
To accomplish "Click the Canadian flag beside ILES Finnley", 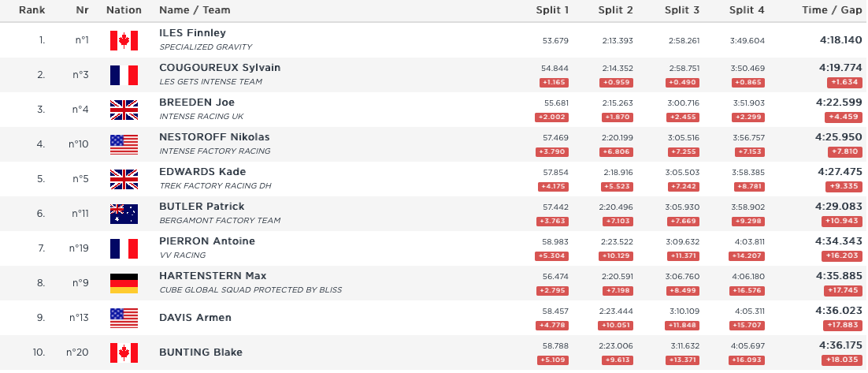I will (124, 40).
